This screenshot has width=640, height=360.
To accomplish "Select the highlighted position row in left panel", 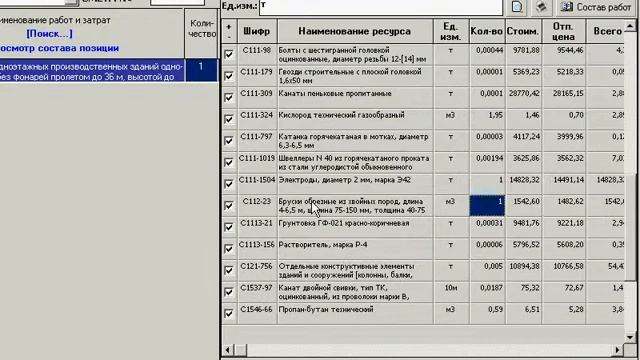I will click(x=92, y=71).
